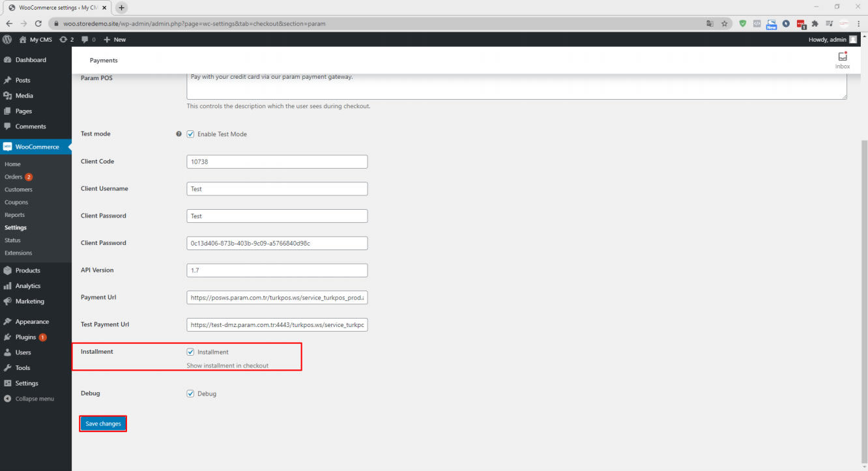The image size is (868, 471).
Task: Open comments icon in admin bar
Action: click(89, 40)
